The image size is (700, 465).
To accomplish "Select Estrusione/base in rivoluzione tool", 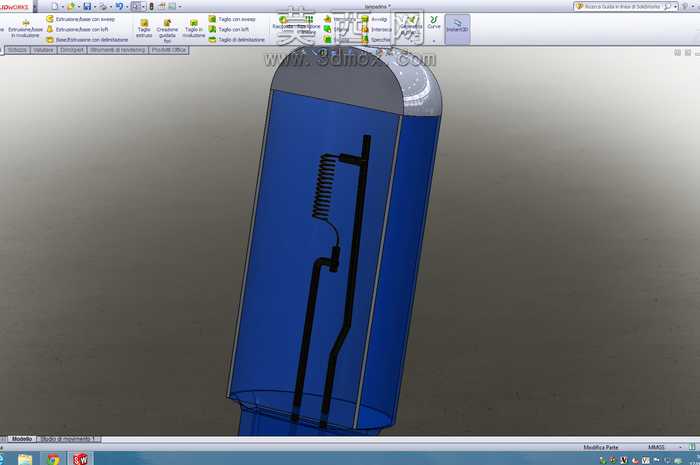I will 25,29.
